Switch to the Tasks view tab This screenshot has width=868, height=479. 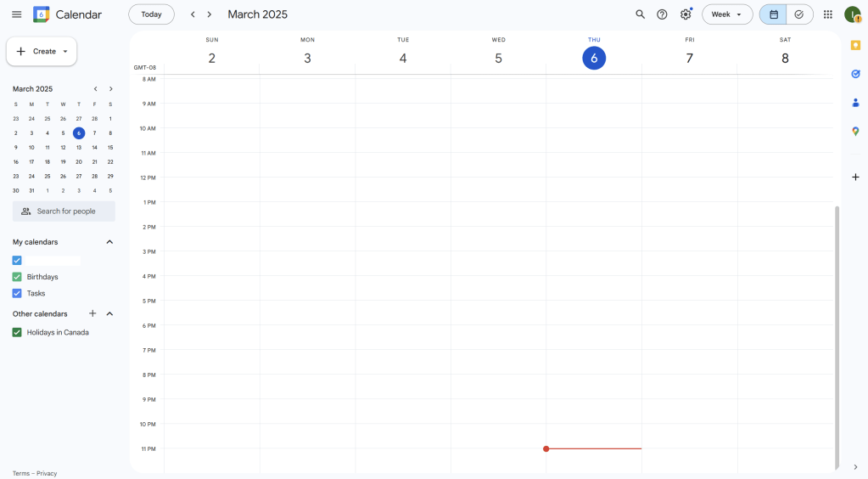[x=798, y=14]
